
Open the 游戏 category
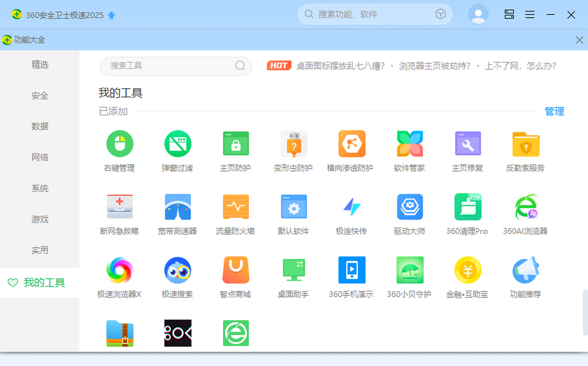pos(40,219)
